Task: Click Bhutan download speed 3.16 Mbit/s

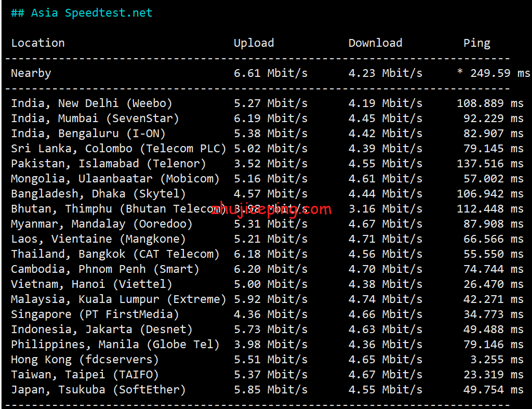Action: [x=385, y=209]
